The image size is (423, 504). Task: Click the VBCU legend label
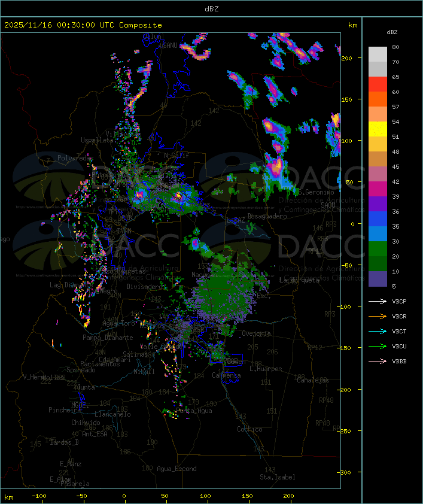(x=399, y=346)
